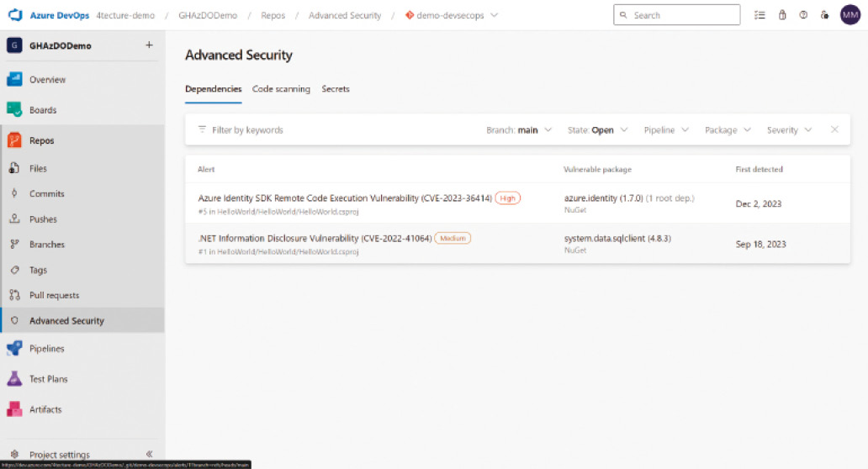Open the Help question mark icon

[x=803, y=15]
